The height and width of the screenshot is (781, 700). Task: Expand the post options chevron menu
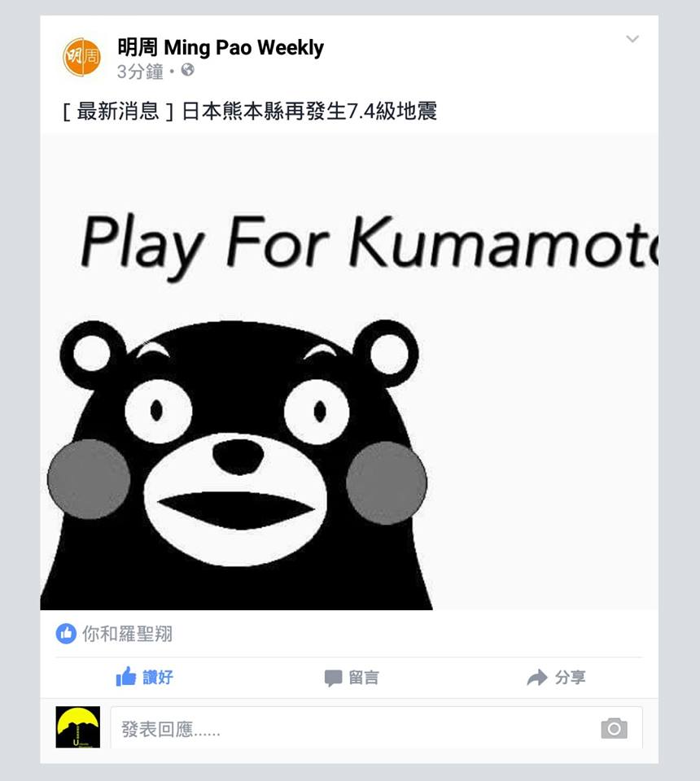[x=632, y=39]
